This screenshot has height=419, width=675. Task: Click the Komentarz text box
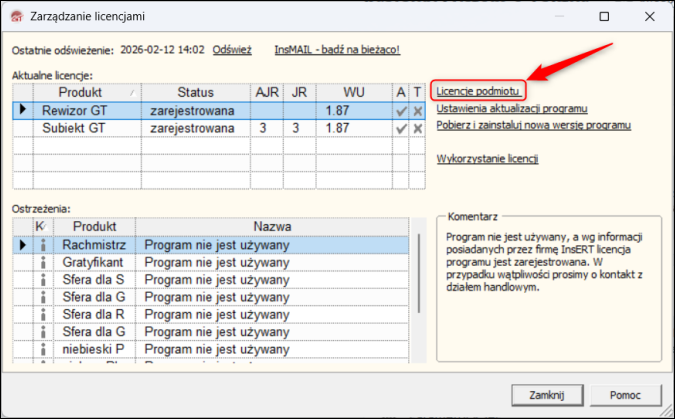point(549,289)
